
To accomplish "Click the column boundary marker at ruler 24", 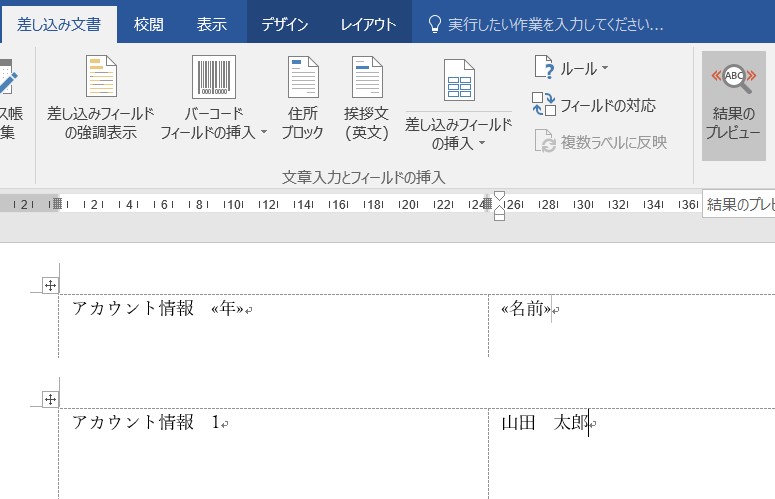I will (488, 204).
